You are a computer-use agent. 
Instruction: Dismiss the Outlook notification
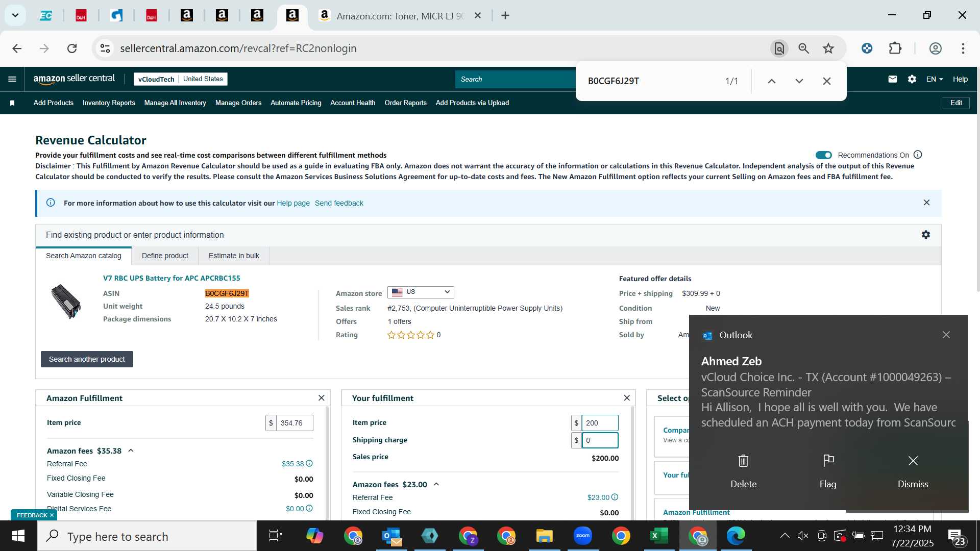[x=913, y=471]
